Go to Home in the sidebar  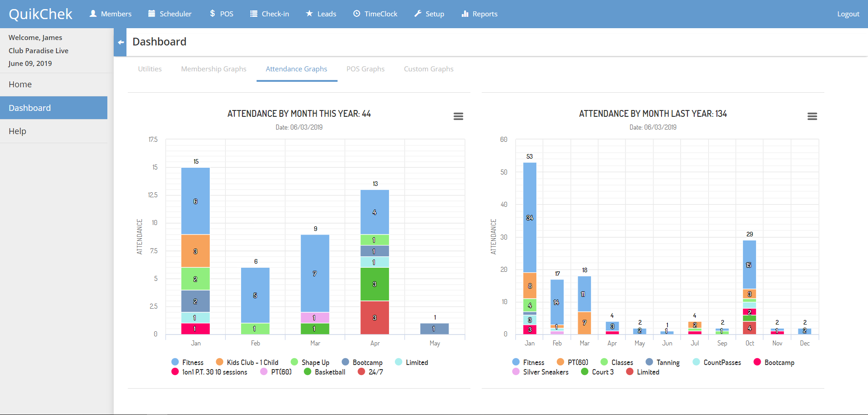20,85
